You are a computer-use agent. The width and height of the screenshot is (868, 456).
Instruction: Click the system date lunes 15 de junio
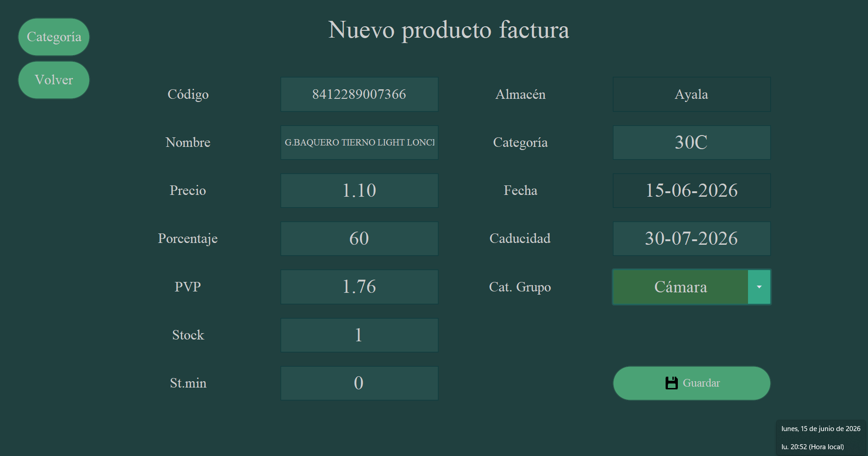(821, 429)
